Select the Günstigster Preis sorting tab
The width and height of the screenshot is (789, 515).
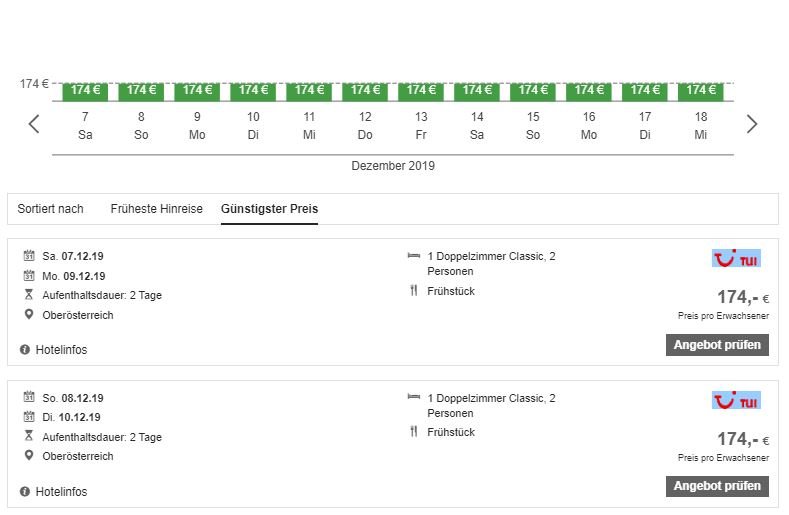coord(269,209)
